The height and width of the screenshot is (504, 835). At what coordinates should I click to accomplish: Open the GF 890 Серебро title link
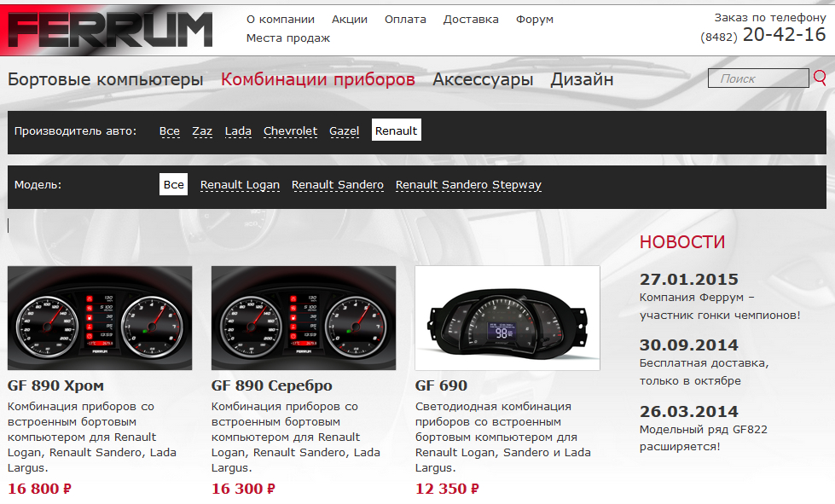271,385
